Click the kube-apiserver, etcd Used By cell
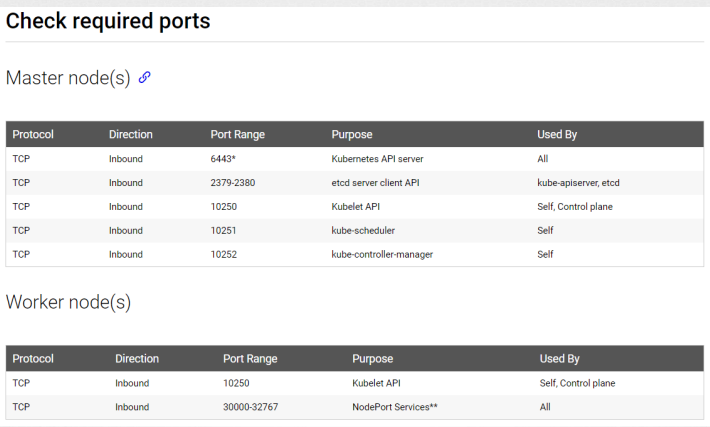This screenshot has width=710, height=427. pos(578,183)
